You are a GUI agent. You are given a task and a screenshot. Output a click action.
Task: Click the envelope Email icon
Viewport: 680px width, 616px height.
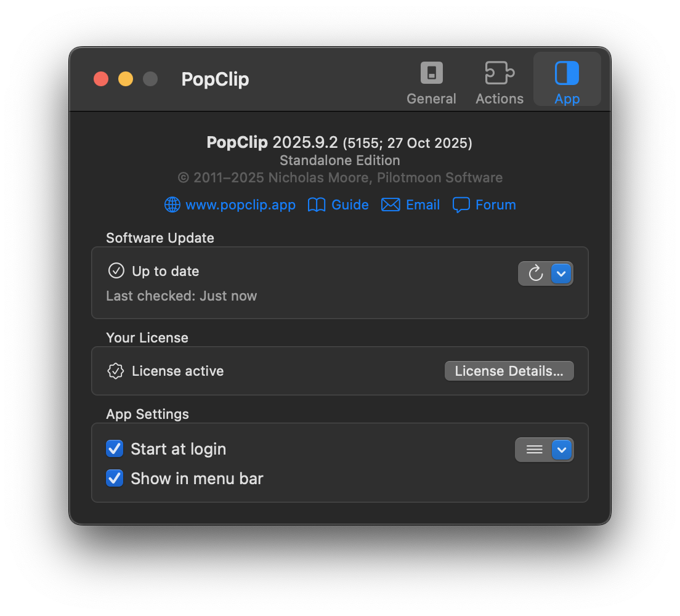coord(391,205)
